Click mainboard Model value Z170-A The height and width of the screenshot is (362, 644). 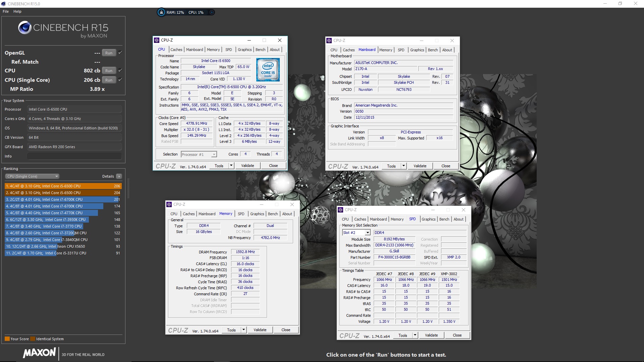click(x=386, y=69)
